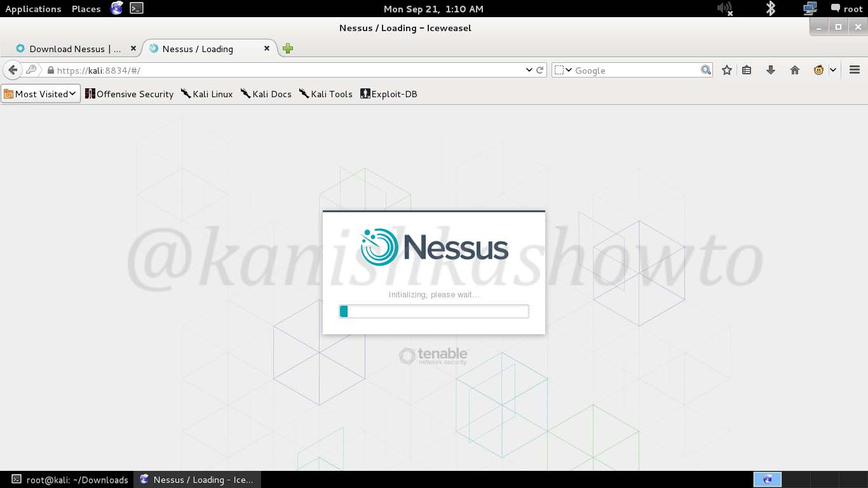Bookmark this page with the star icon
The width and height of the screenshot is (868, 488).
point(727,70)
